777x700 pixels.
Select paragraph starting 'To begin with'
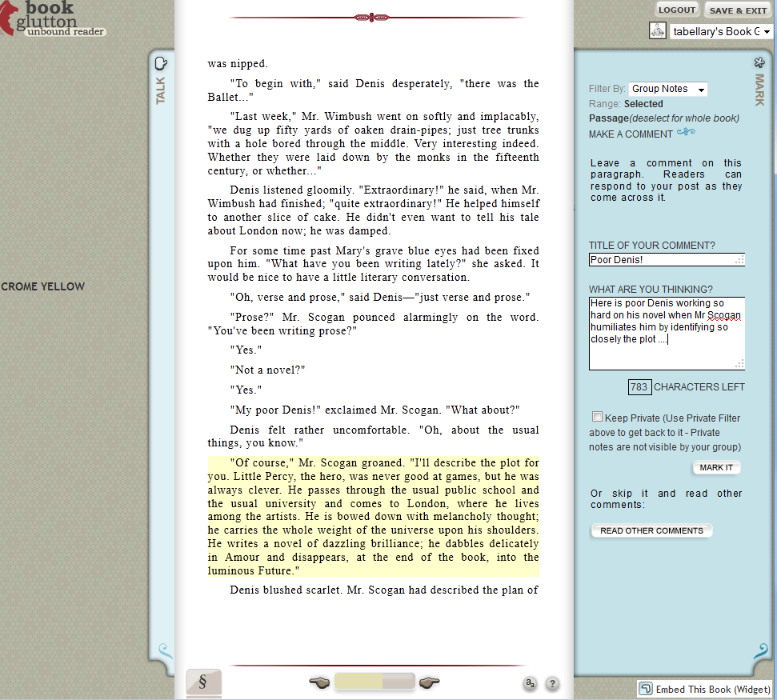pos(373,90)
